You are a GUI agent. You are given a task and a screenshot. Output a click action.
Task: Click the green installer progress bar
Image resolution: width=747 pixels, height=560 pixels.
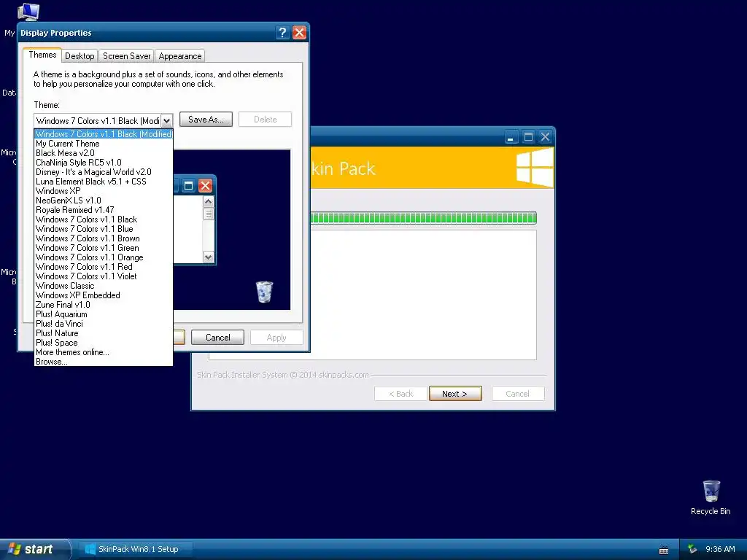pyautogui.click(x=424, y=218)
